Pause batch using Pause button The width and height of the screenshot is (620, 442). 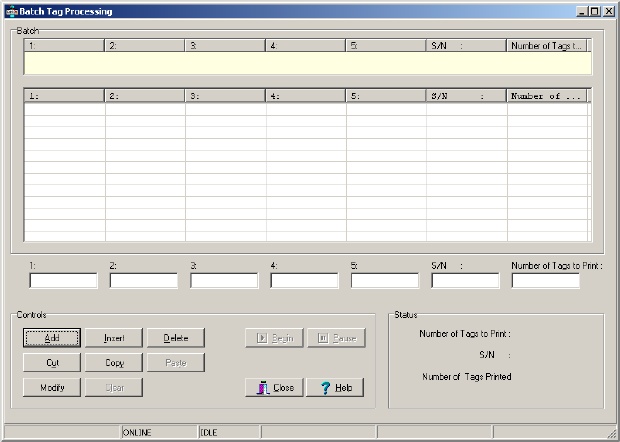[336, 338]
